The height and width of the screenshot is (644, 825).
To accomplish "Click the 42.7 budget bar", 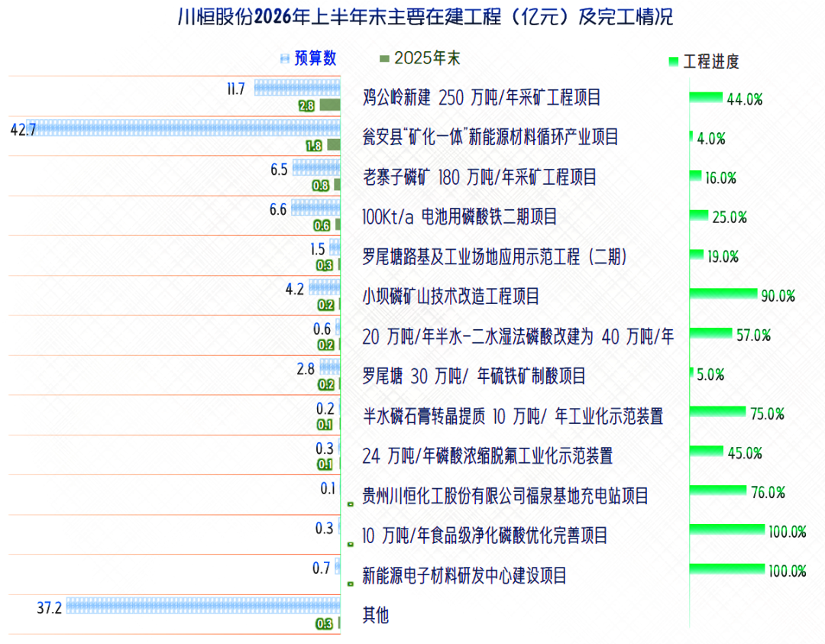I will pos(183,128).
